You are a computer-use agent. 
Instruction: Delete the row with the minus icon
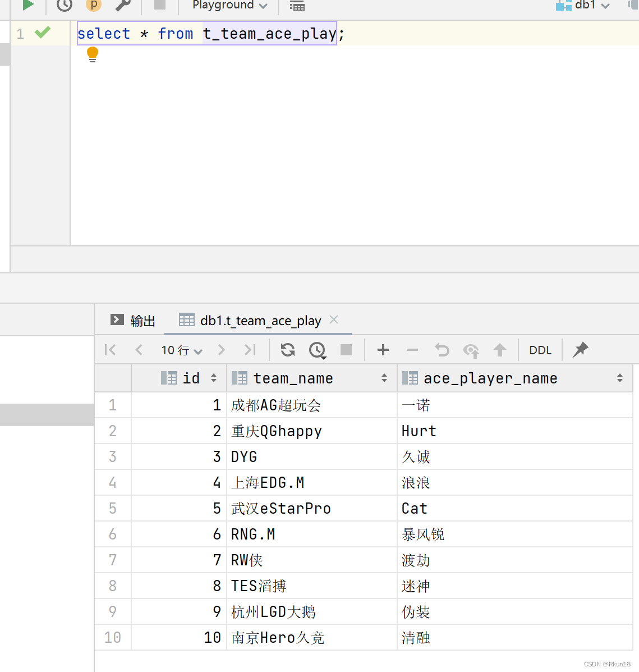[x=412, y=350]
